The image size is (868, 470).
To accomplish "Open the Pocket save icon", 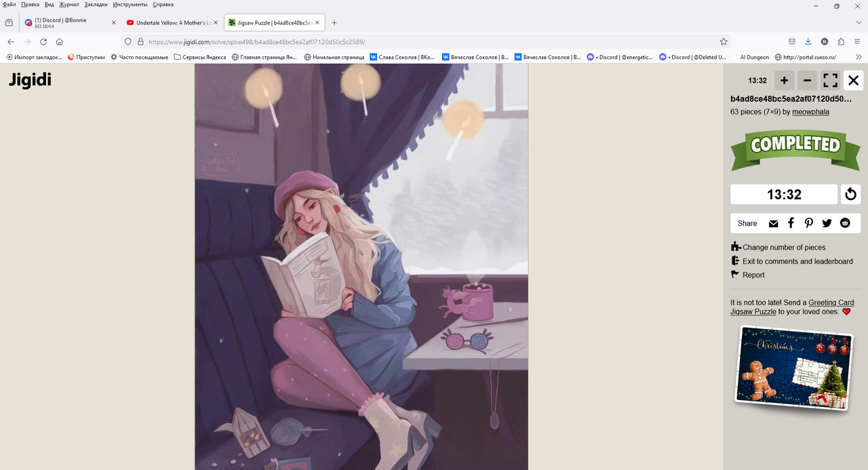I will pyautogui.click(x=792, y=41).
